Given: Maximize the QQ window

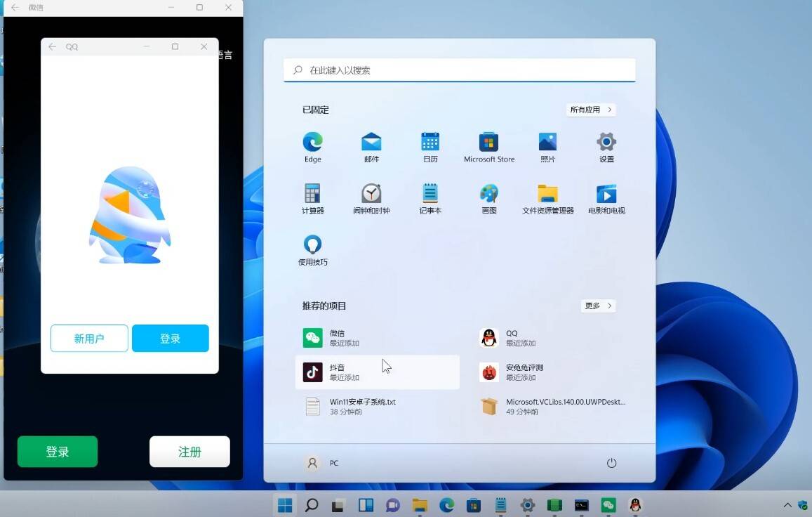Looking at the screenshot, I should pos(175,46).
